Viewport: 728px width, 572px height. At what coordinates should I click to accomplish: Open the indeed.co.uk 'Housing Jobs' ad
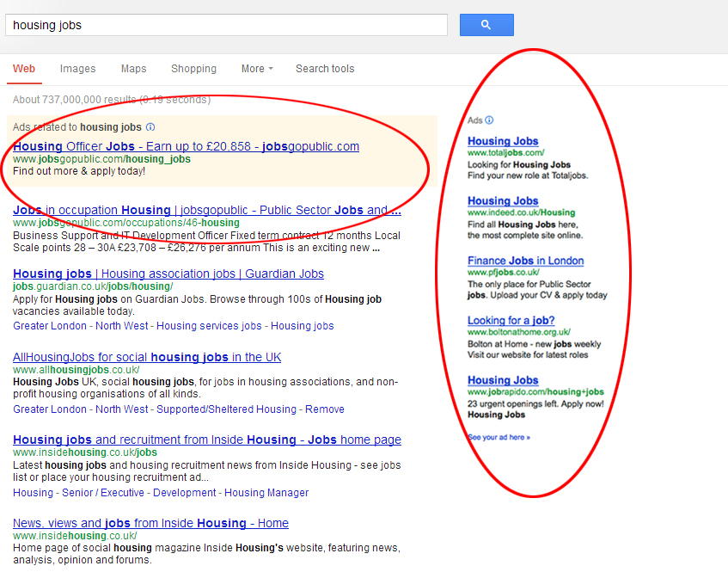click(x=503, y=200)
